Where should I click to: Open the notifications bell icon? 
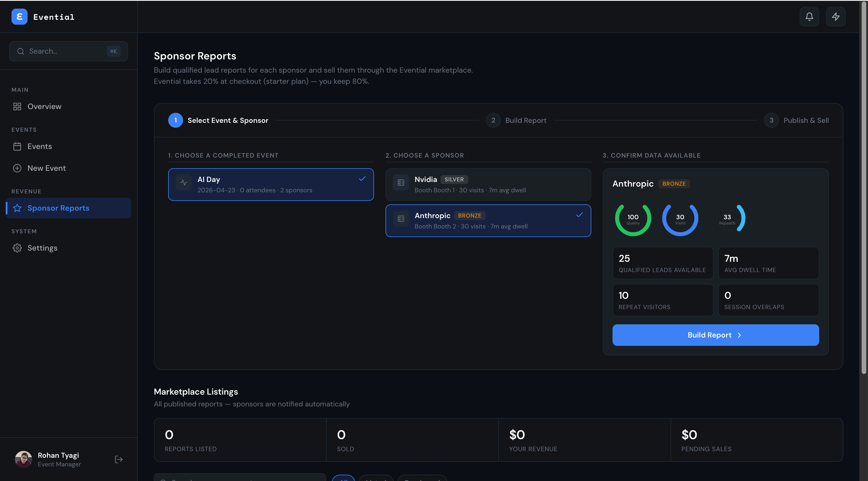click(809, 17)
